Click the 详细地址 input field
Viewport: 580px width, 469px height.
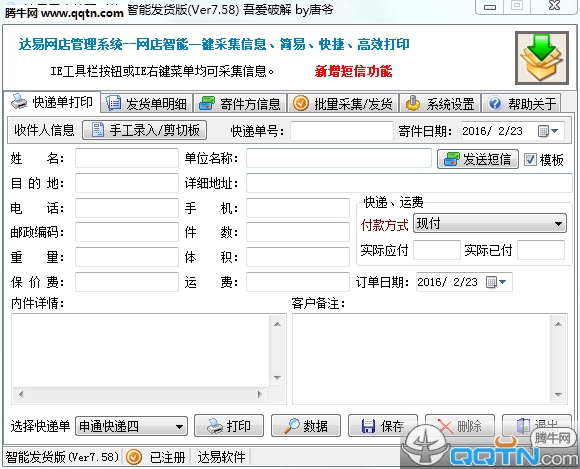(x=409, y=183)
